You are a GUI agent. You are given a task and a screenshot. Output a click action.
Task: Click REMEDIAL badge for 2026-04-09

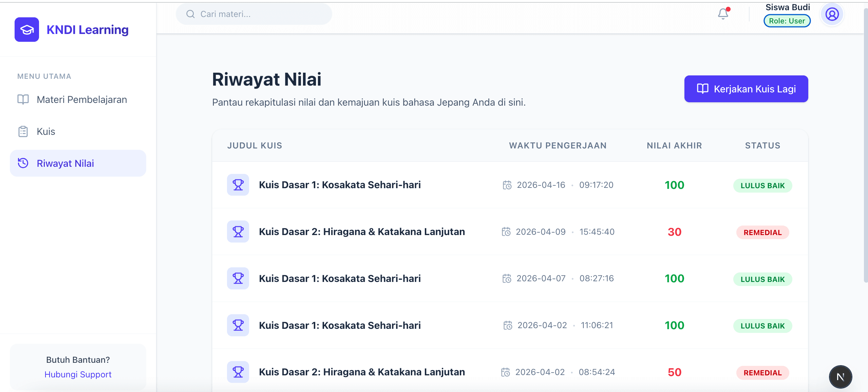763,232
